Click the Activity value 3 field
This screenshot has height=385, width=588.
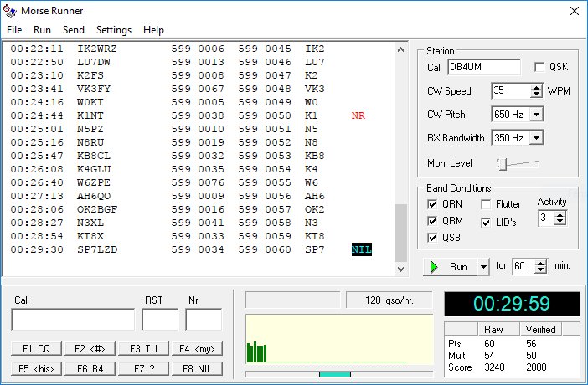[x=547, y=218]
